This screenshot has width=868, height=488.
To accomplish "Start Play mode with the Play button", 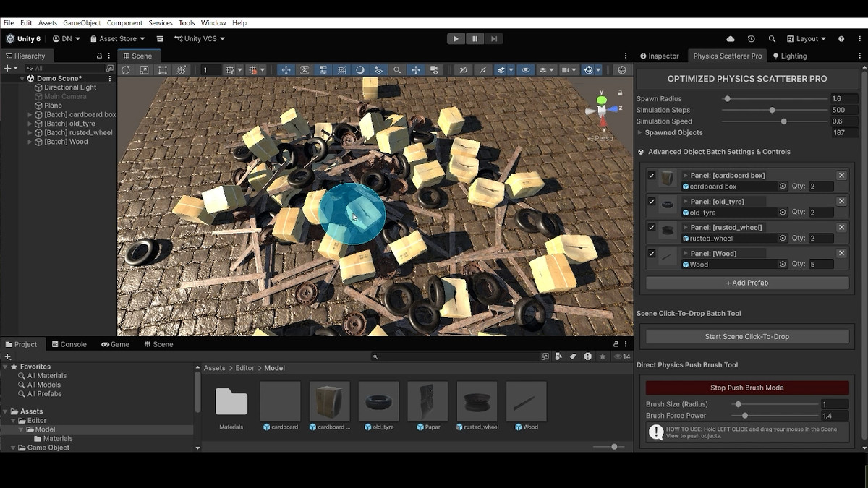I will click(x=455, y=39).
